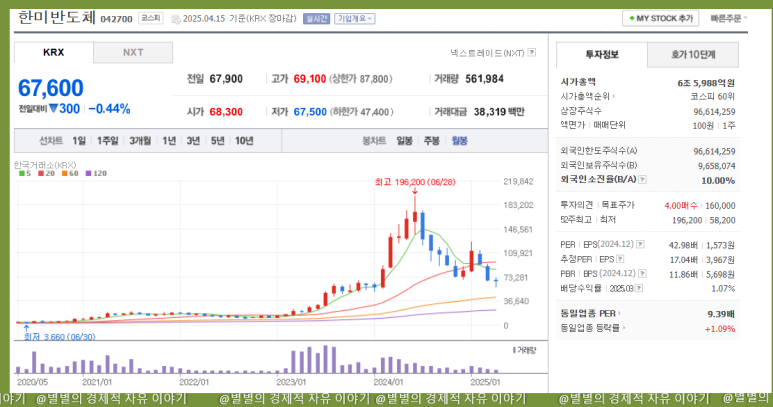The width and height of the screenshot is (773, 407).
Task: Click the 거래량 value 561,984
Action: 485,79
